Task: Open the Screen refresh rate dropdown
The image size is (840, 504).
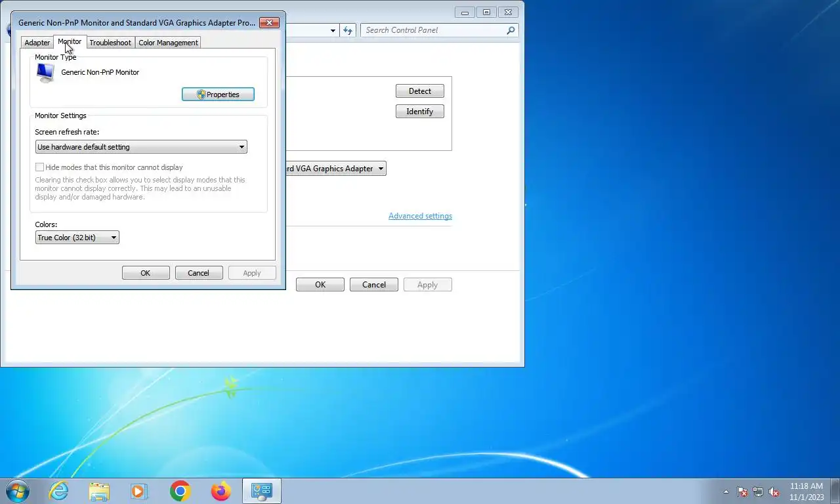Action: 141,147
